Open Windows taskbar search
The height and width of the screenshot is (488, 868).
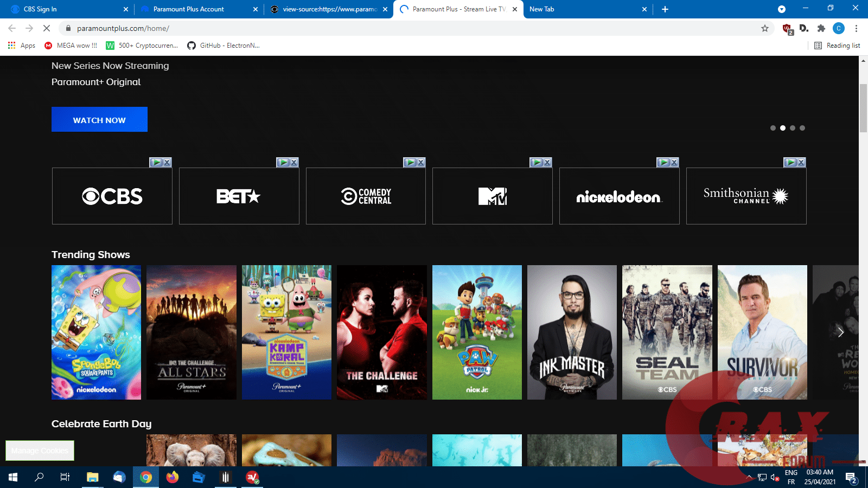[39, 477]
